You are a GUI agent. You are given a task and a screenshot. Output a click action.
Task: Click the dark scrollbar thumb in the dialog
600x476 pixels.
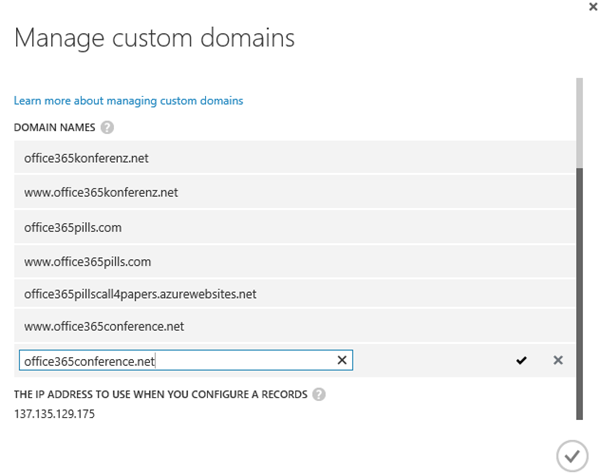[579, 290]
